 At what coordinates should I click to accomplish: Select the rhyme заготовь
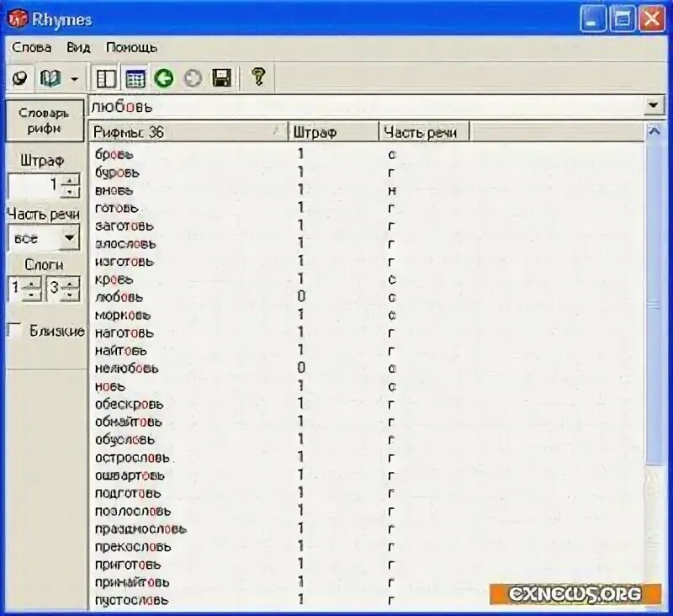point(125,226)
